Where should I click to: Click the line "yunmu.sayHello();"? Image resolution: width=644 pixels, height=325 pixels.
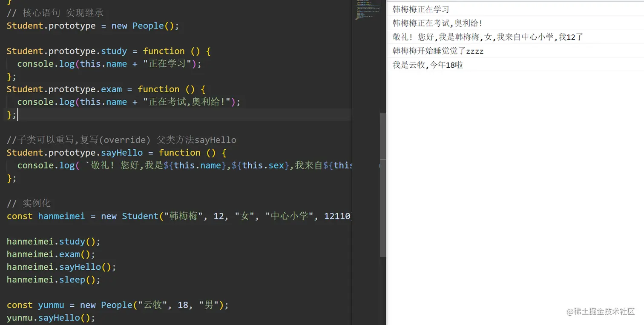coord(51,318)
